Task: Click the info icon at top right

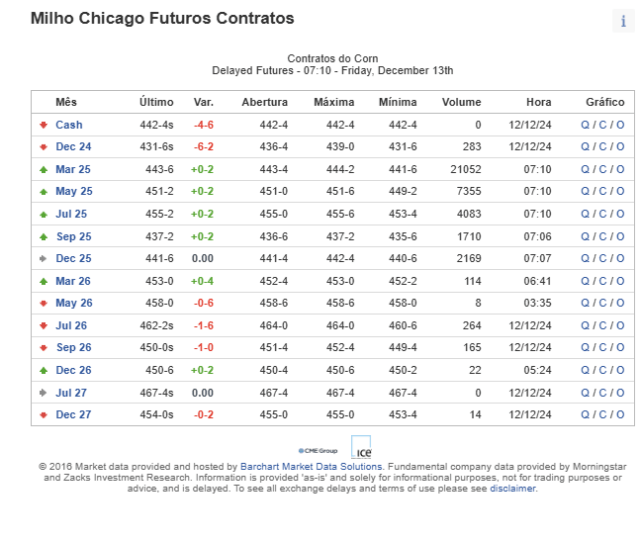Action: point(623,21)
